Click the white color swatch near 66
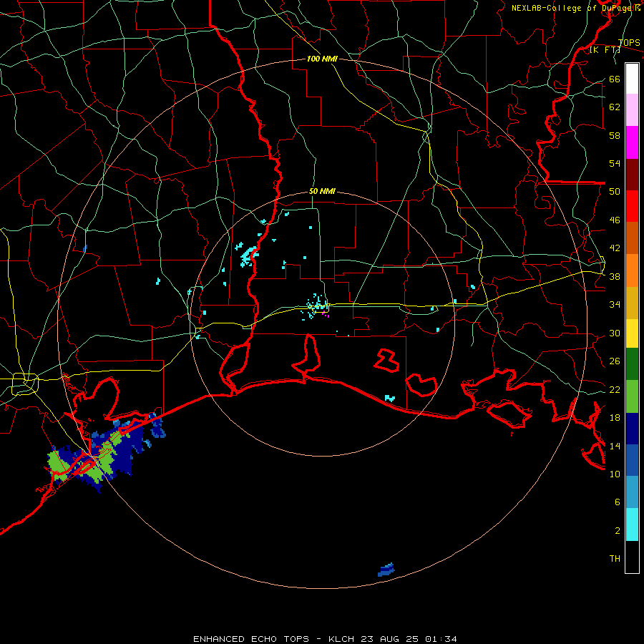Viewport: 644px width, 644px height. [632, 79]
